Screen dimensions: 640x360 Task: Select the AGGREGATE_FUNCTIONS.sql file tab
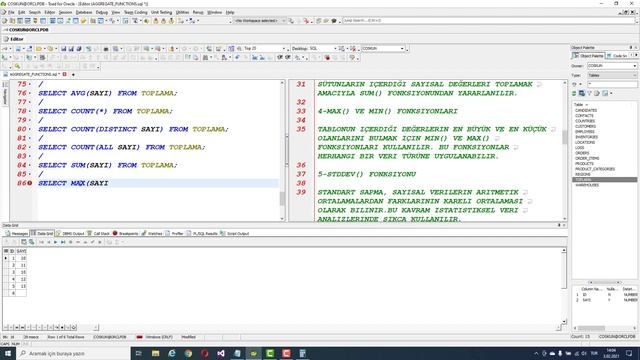(x=33, y=75)
